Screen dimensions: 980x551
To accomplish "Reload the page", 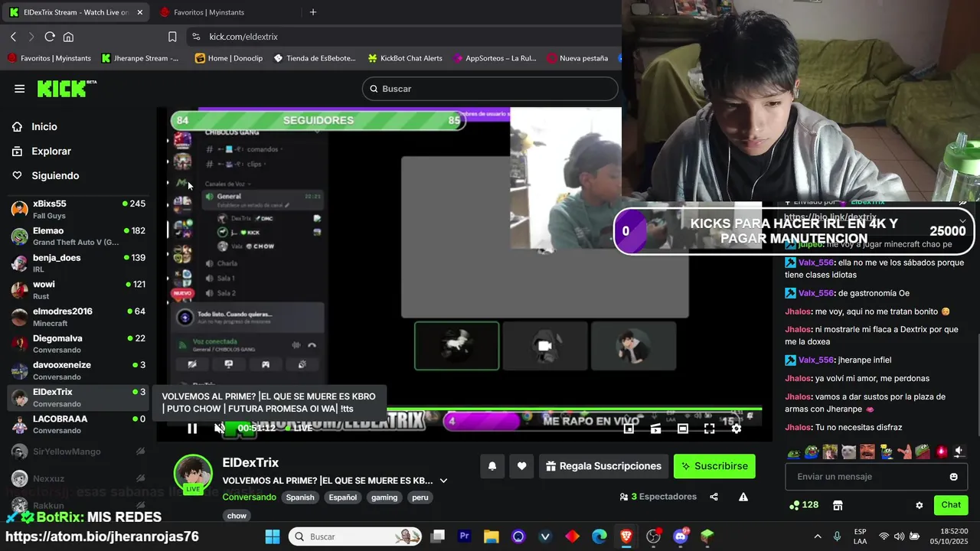I will pyautogui.click(x=50, y=37).
